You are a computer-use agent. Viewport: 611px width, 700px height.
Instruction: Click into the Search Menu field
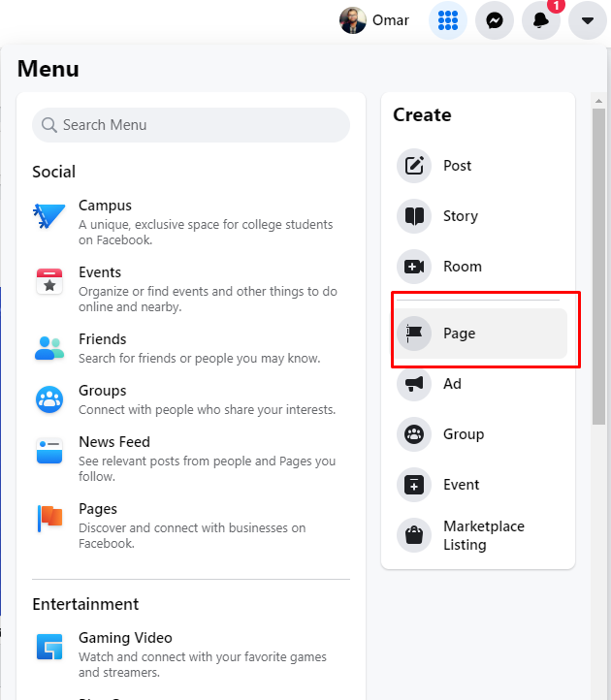tap(191, 125)
